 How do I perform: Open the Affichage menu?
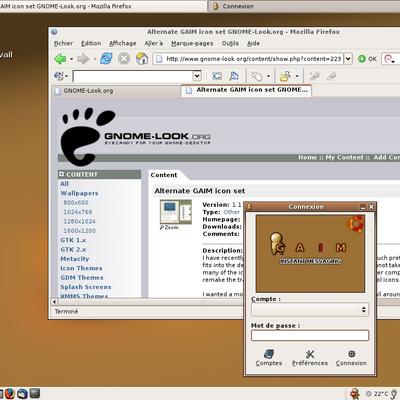[123, 43]
